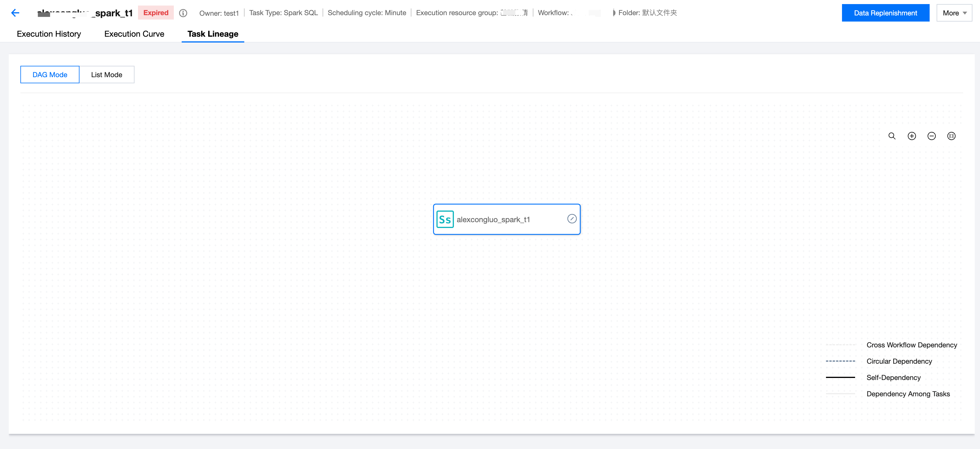Switch to DAG Mode view
This screenshot has width=980, height=449.
pyautogui.click(x=50, y=75)
